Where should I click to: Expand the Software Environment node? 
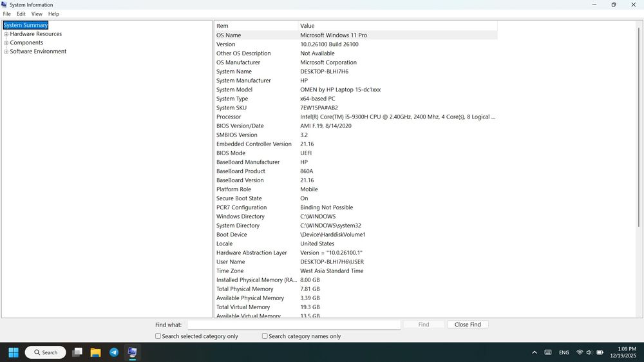pos(6,52)
